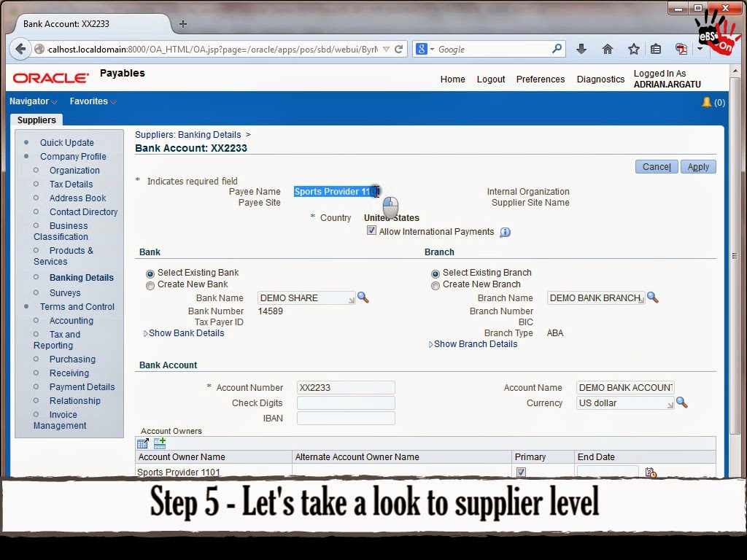This screenshot has width=747, height=560.
Task: Open the Banking Details sidebar link
Action: tap(82, 278)
